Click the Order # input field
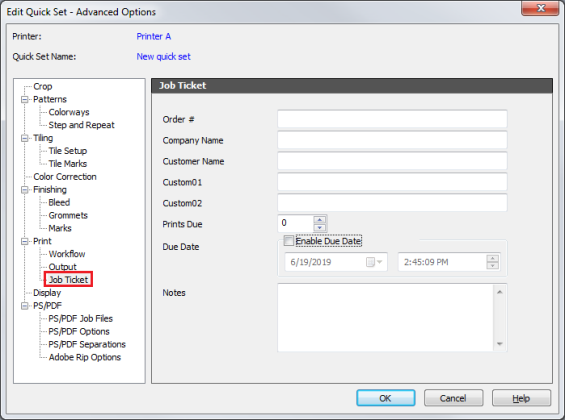This screenshot has width=565, height=420. 392,119
